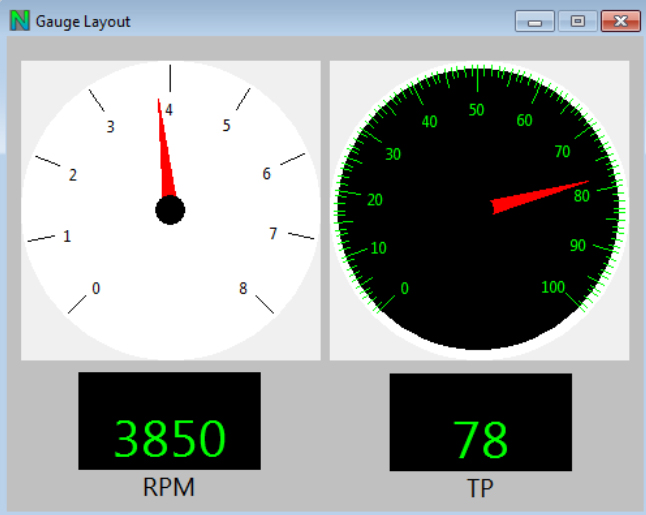Click the Gauge Layout window title
The width and height of the screenshot is (646, 515).
pyautogui.click(x=83, y=21)
